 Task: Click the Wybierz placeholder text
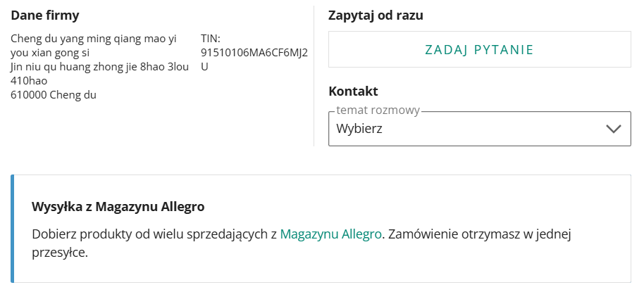[364, 129]
